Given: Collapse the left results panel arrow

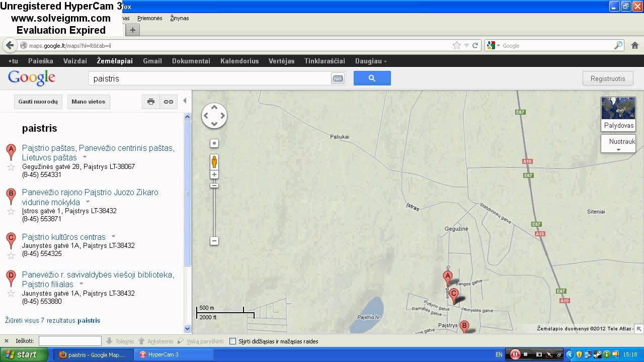Looking at the screenshot, I should pos(185,101).
